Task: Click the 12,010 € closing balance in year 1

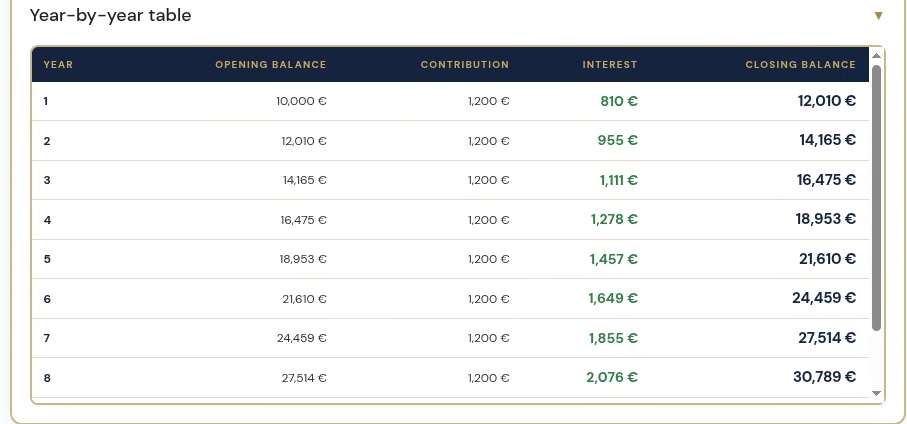Action: point(827,101)
